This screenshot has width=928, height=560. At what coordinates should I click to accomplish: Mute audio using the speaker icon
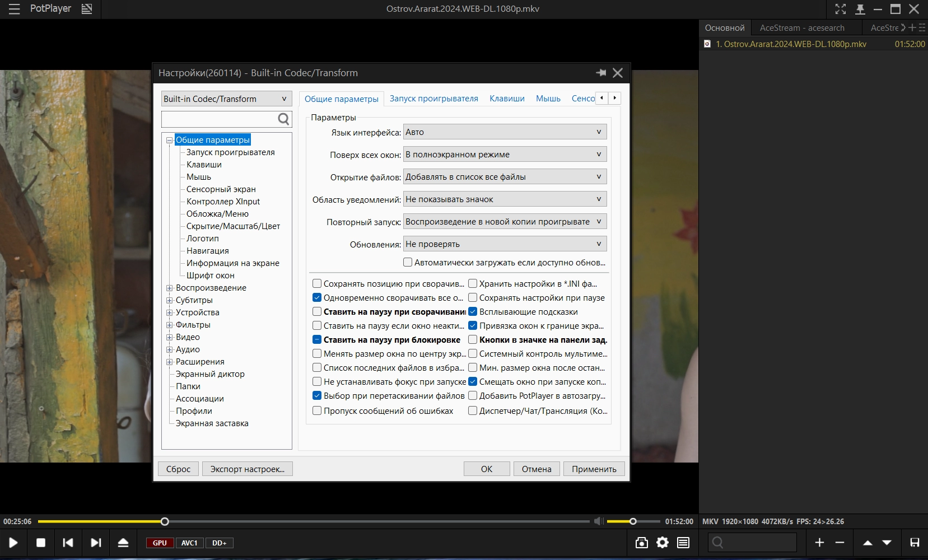(598, 521)
